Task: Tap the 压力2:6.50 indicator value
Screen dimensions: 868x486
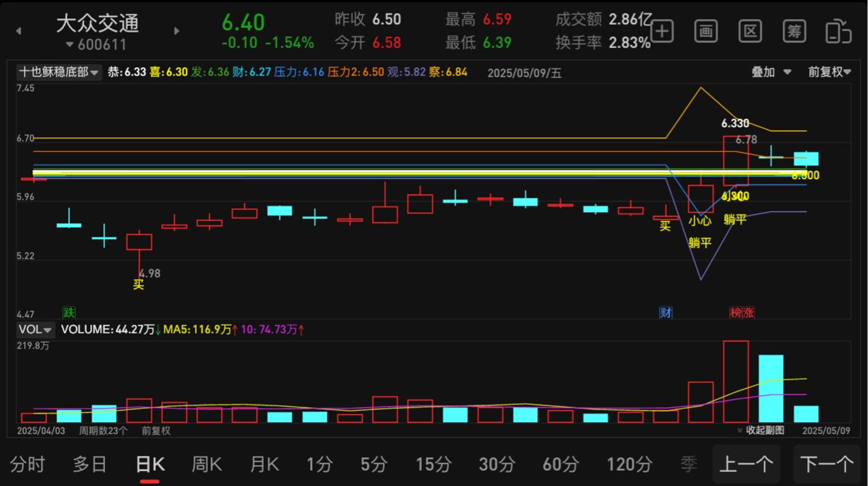Action: coord(356,72)
